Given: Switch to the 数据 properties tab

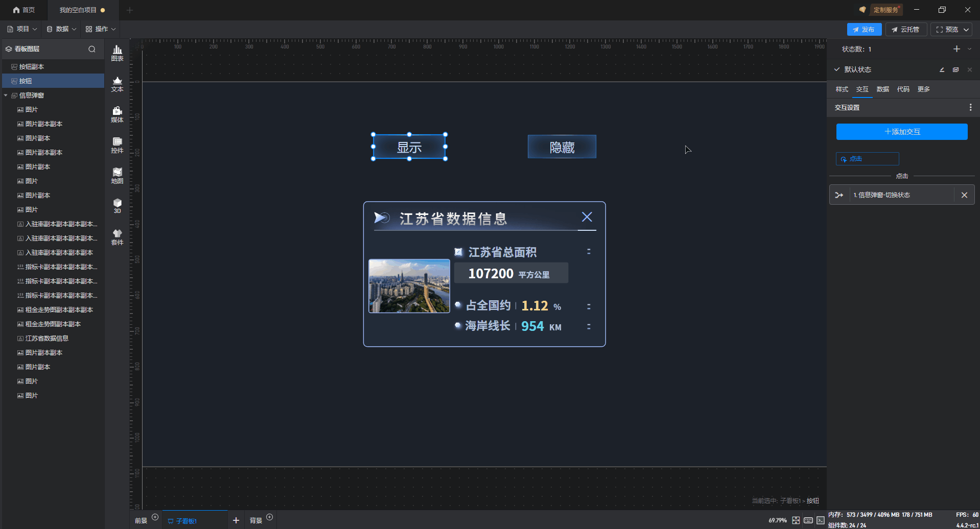Looking at the screenshot, I should (882, 89).
